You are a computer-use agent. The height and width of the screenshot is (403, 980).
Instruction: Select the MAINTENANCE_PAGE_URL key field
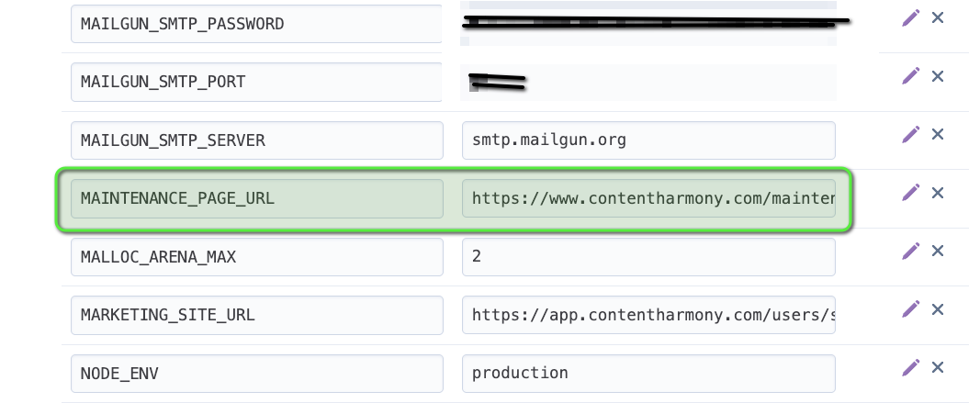(257, 198)
